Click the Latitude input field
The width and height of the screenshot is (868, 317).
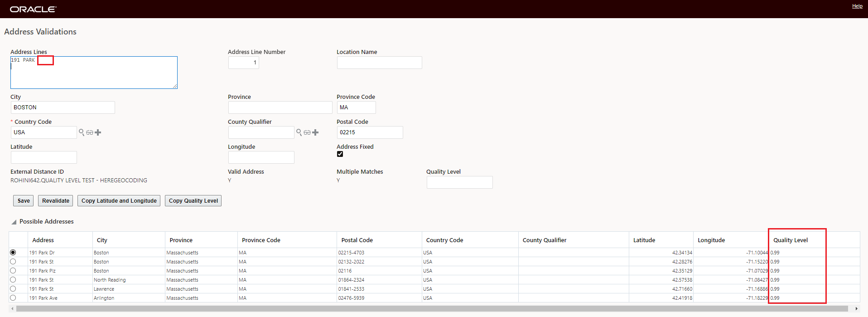tap(44, 157)
